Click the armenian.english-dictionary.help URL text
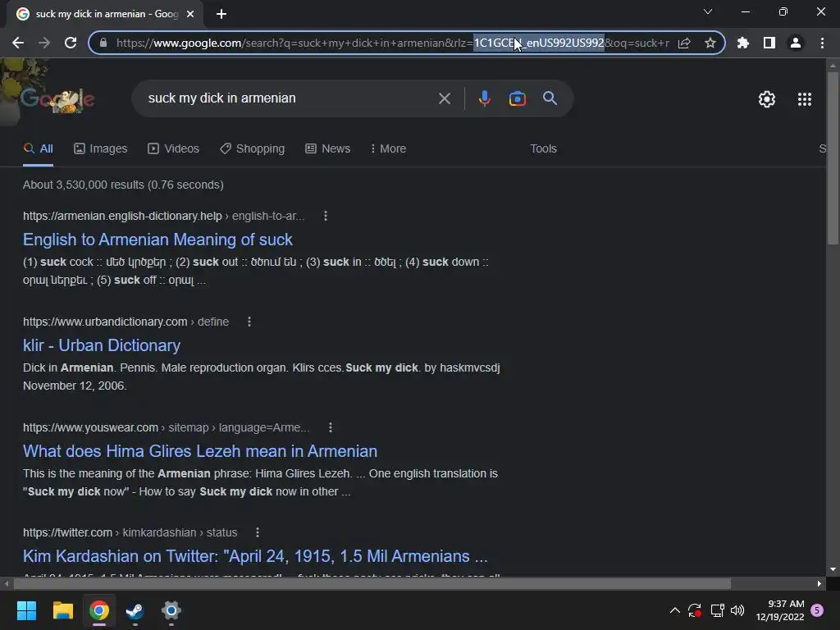Image resolution: width=840 pixels, height=630 pixels. pyautogui.click(x=163, y=216)
